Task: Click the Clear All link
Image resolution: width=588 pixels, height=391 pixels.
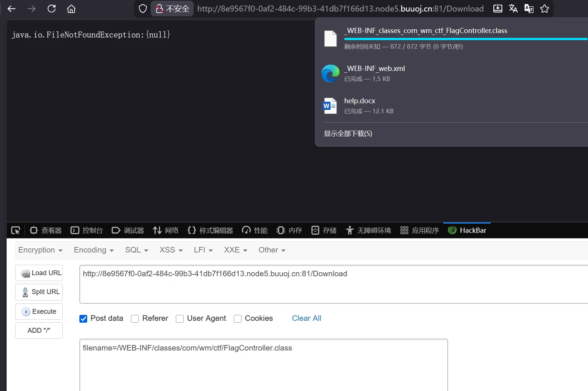Action: coord(306,318)
